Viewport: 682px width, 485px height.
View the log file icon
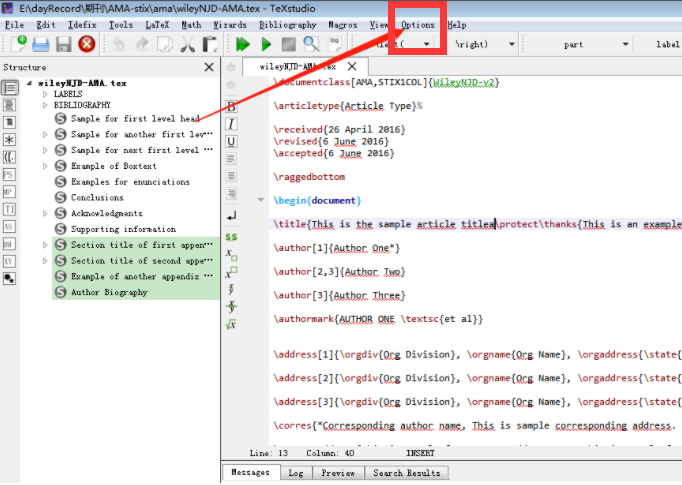point(334,43)
